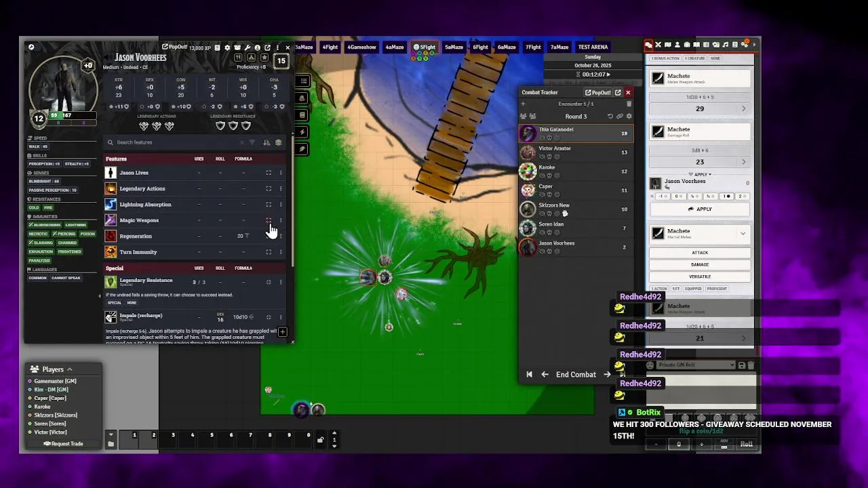Collapse the Legendary Resistance description
Viewport: 868px width, 488px height.
click(x=269, y=282)
